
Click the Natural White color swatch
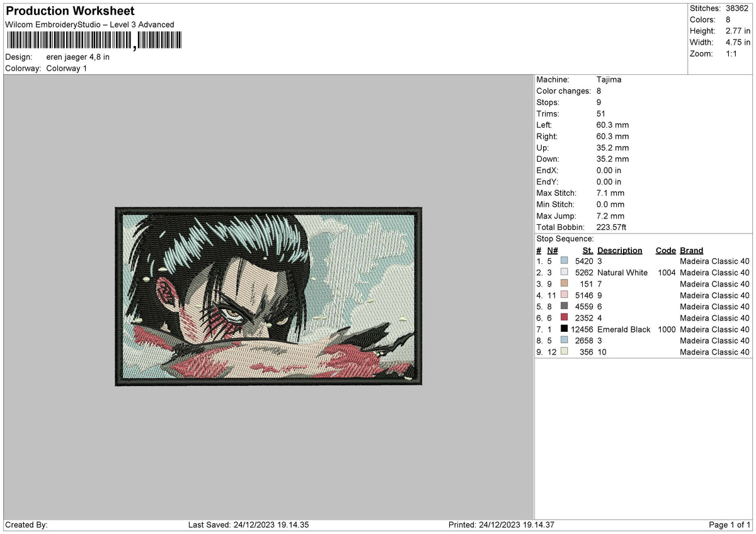[x=564, y=272]
